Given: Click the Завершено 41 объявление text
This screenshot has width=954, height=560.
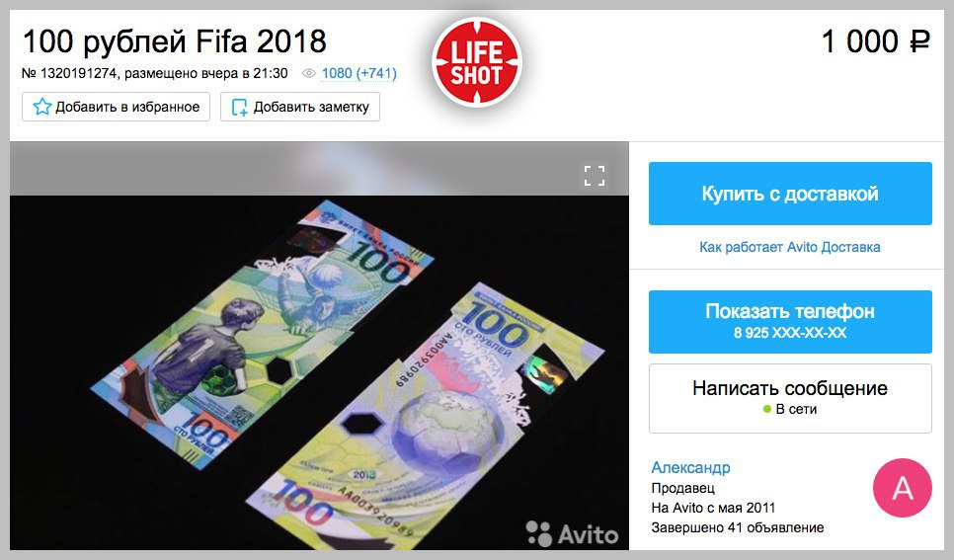Looking at the screenshot, I should 738,527.
